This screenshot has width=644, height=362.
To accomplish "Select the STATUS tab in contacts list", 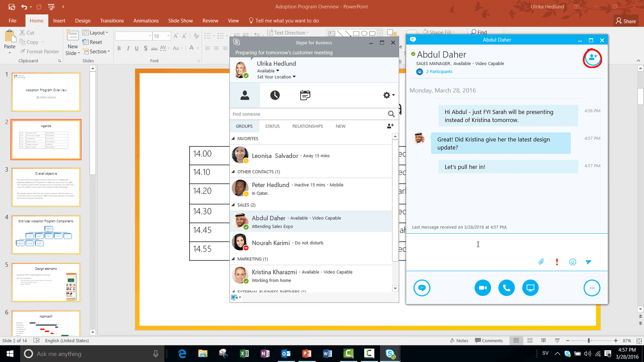I will (272, 126).
